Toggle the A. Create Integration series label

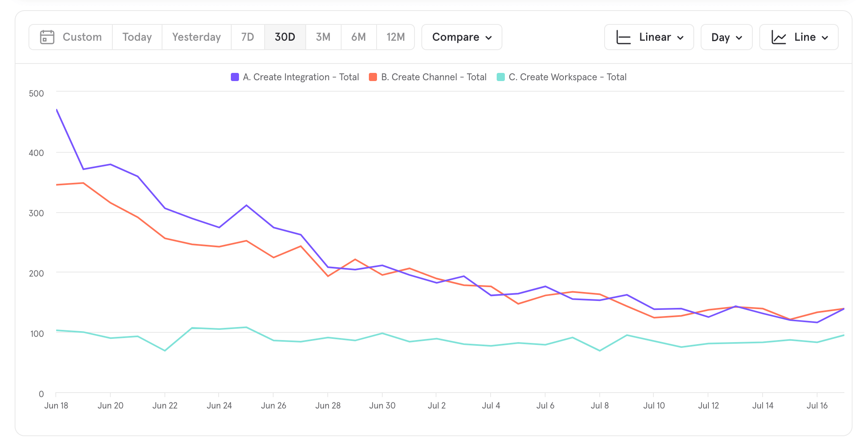300,77
